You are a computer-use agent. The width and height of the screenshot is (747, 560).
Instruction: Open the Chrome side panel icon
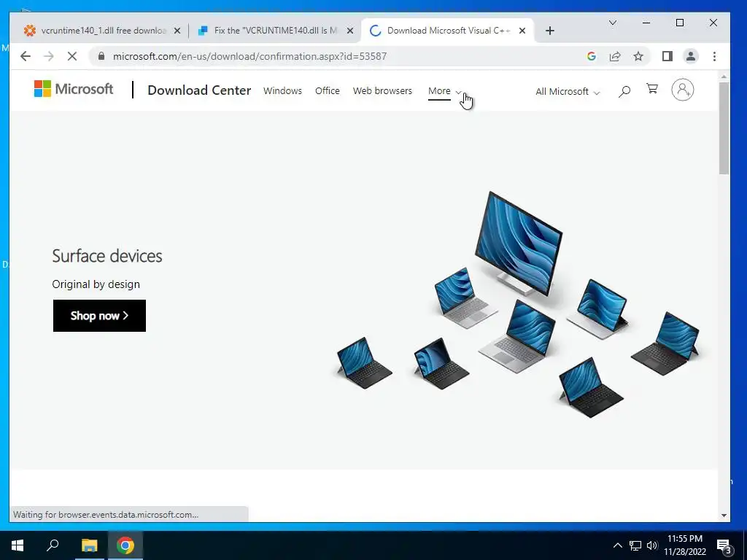pyautogui.click(x=667, y=56)
